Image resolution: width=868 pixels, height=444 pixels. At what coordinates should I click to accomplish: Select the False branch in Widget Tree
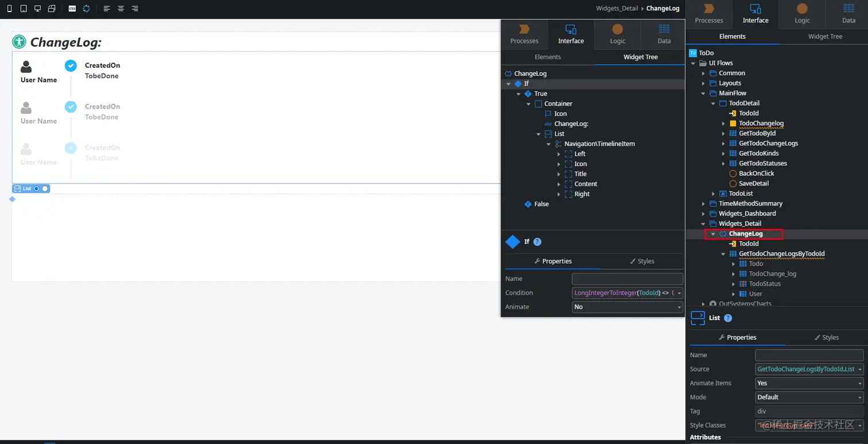point(541,204)
